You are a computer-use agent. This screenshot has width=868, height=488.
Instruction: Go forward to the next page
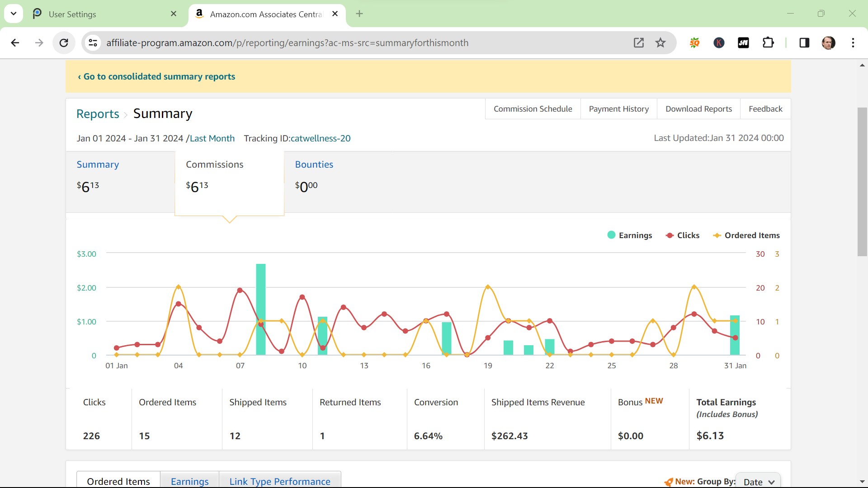[39, 43]
